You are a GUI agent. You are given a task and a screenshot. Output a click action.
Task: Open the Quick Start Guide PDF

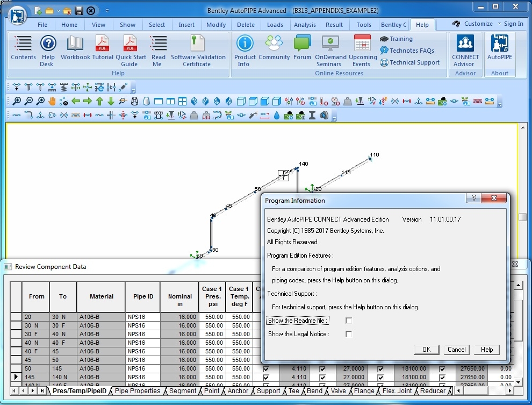click(130, 51)
